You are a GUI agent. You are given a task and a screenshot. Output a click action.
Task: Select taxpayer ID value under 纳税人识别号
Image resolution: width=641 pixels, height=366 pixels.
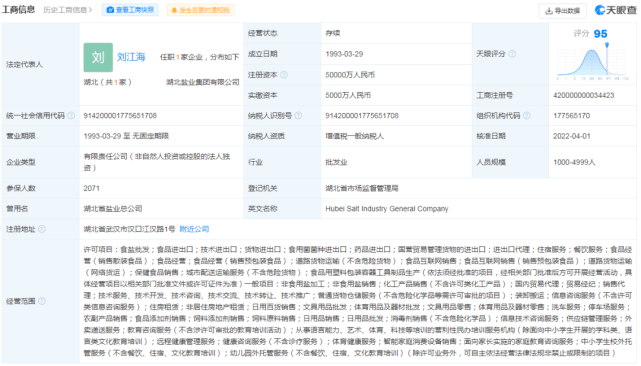pyautogui.click(x=362, y=116)
